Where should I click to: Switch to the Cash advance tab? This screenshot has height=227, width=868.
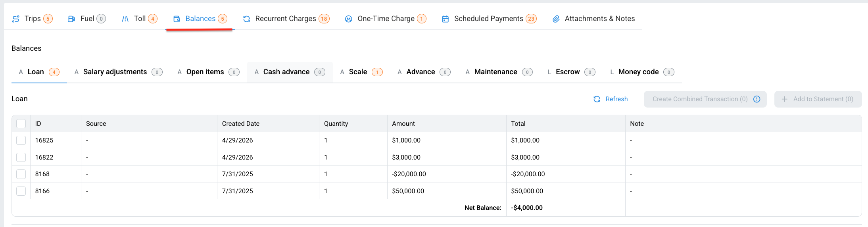(x=290, y=72)
